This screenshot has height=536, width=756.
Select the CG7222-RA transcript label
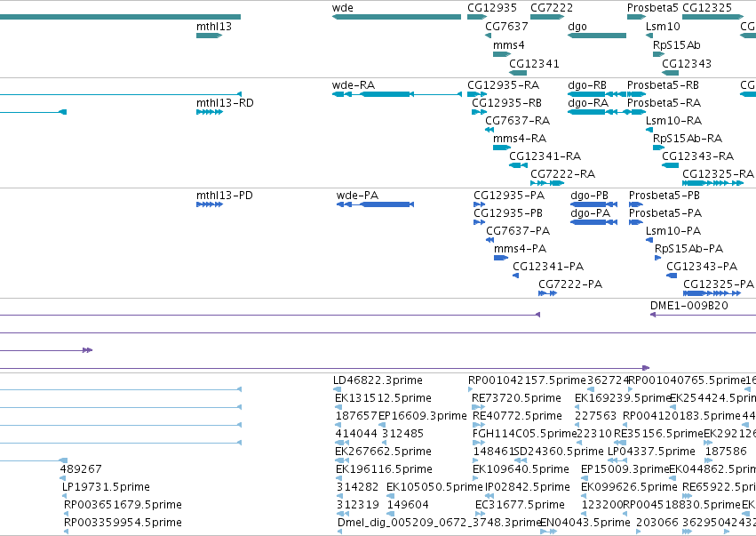pos(562,173)
